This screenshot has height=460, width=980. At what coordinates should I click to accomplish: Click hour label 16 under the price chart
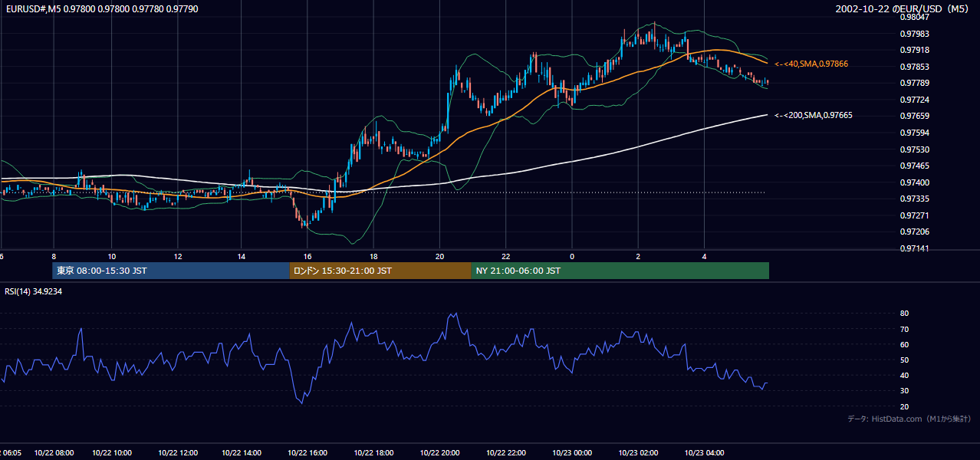click(x=307, y=256)
